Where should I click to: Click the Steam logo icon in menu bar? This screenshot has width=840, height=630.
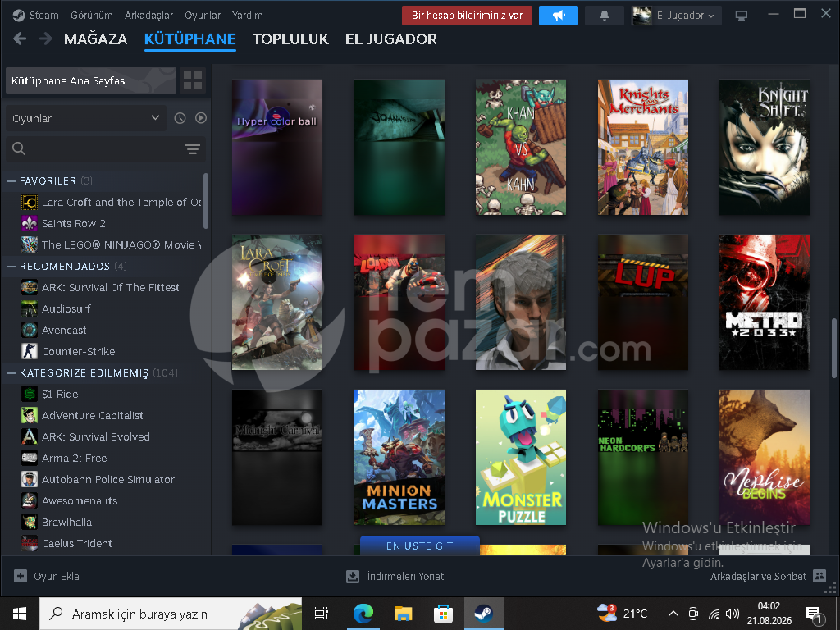point(18,15)
